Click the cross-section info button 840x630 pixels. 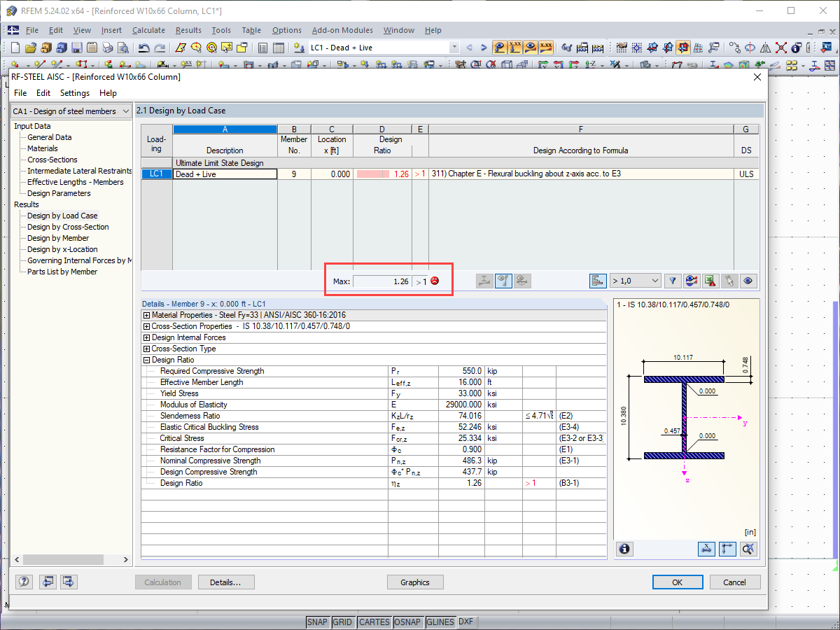point(625,549)
